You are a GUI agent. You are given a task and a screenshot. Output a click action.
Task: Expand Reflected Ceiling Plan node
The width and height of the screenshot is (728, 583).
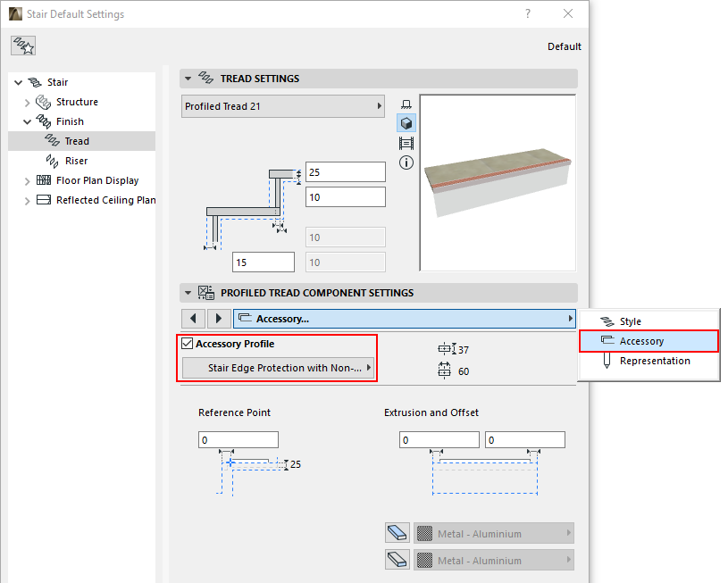[x=27, y=201]
